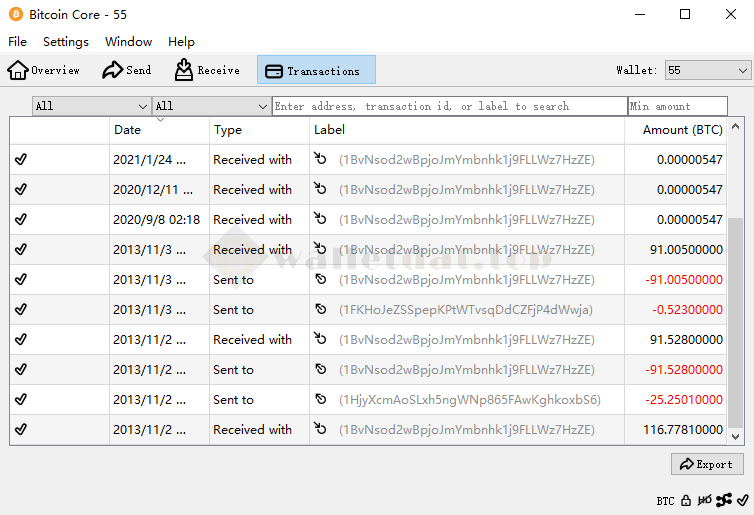Click the Export button
Viewport: 754px width, 515px height.
click(706, 464)
